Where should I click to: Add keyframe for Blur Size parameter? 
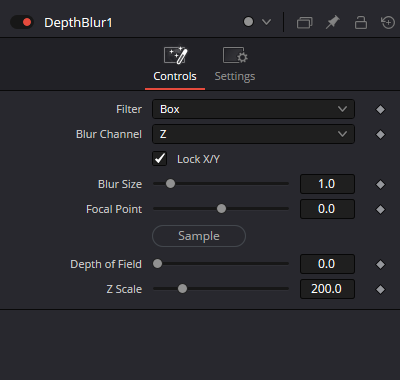pyautogui.click(x=380, y=184)
